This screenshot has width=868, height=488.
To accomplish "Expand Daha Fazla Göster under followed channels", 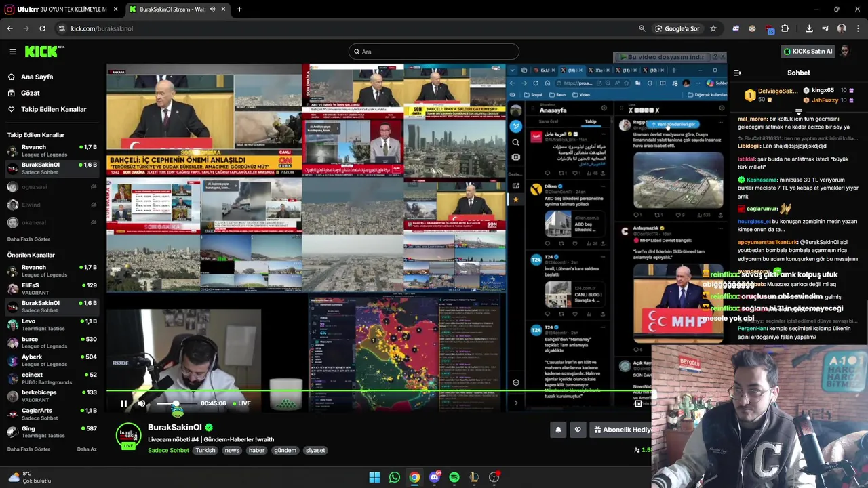I will pyautogui.click(x=28, y=239).
